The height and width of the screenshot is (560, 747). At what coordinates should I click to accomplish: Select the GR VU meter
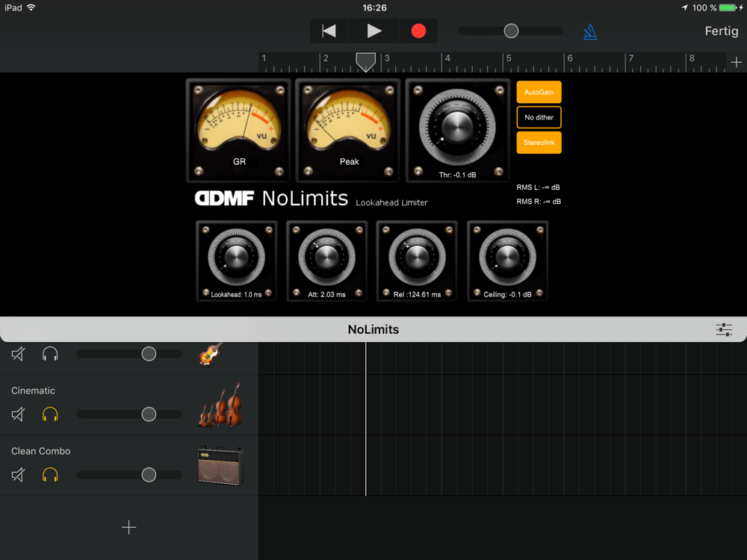click(x=238, y=131)
